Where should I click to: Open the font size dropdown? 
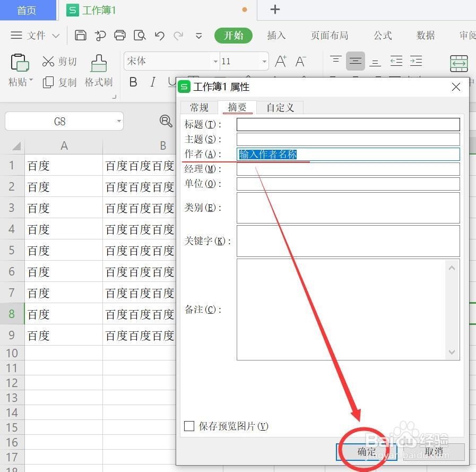(x=264, y=61)
